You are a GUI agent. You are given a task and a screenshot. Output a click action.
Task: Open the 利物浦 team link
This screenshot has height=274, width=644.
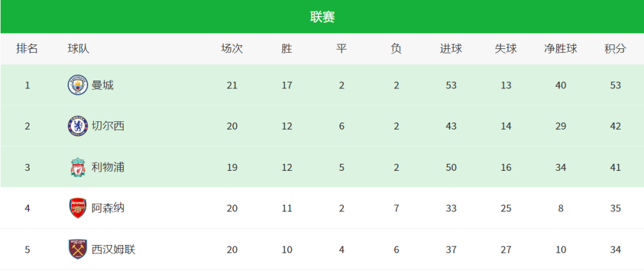click(x=108, y=168)
